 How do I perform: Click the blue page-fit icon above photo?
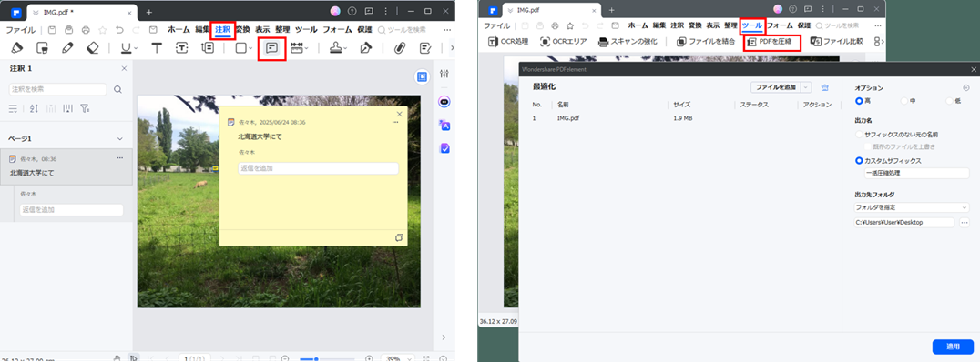pyautogui.click(x=423, y=76)
